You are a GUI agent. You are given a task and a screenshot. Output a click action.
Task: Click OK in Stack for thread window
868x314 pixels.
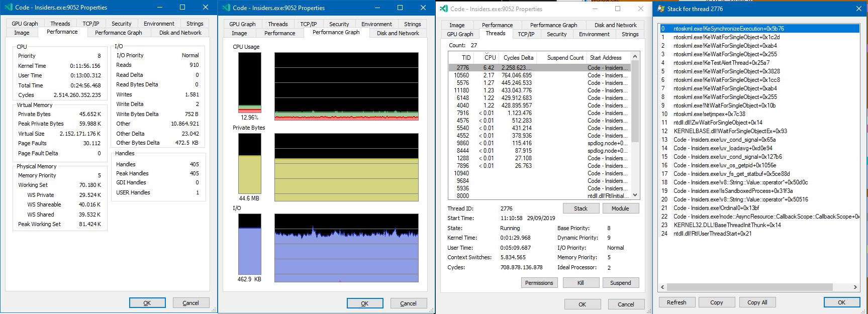tap(842, 302)
